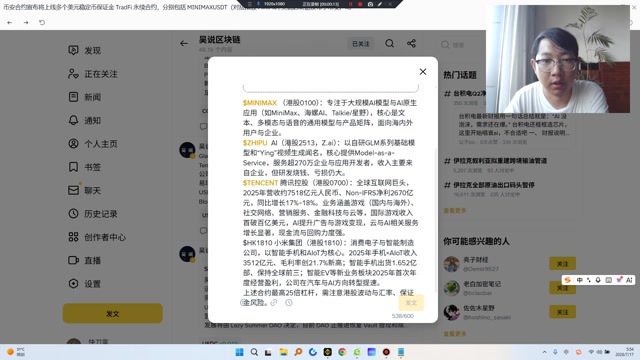Click the link icon in composer toolbar
Viewport: 640px width, 360px height.
pos(274,302)
